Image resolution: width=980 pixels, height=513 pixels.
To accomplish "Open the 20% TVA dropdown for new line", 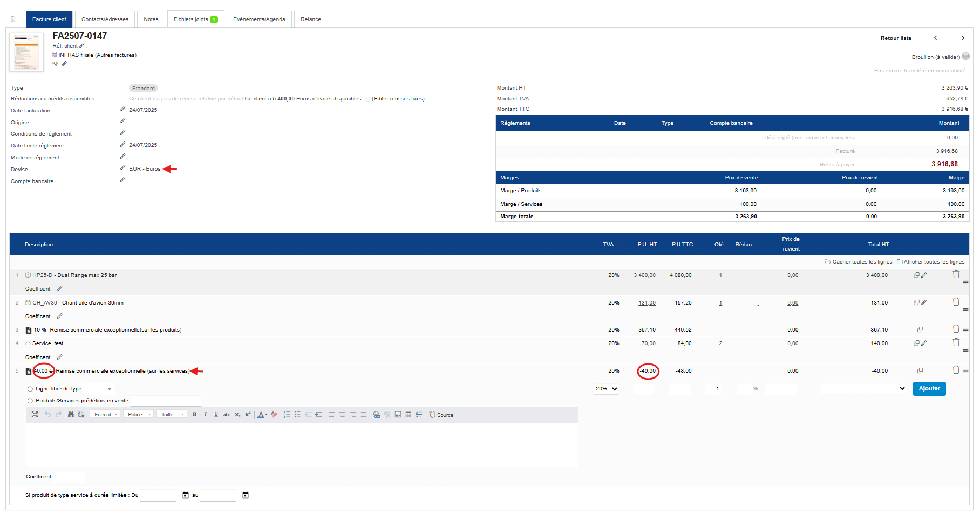I will tap(607, 389).
